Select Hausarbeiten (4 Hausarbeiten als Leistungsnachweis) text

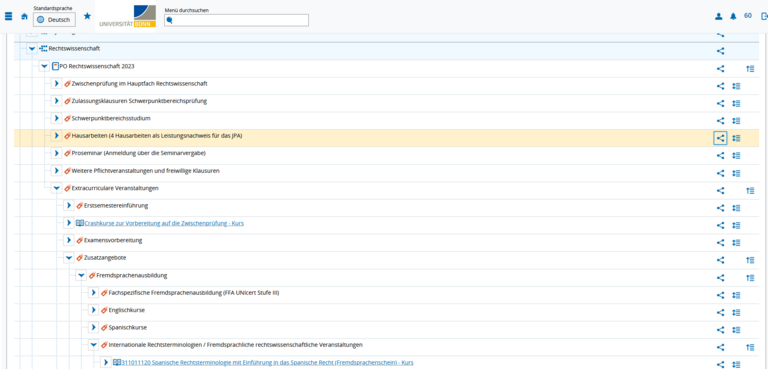[157, 136]
